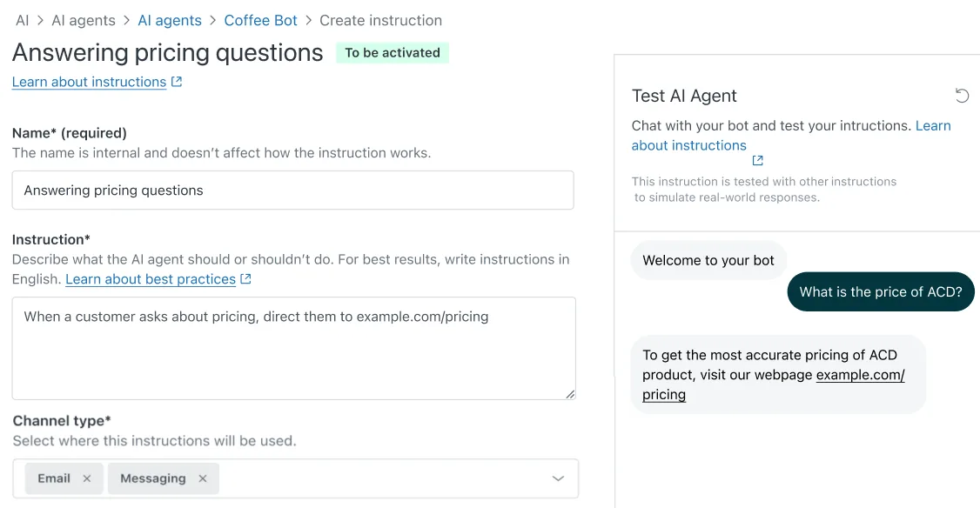
Task: Remove the Email tag using its X icon
Action: coord(86,478)
